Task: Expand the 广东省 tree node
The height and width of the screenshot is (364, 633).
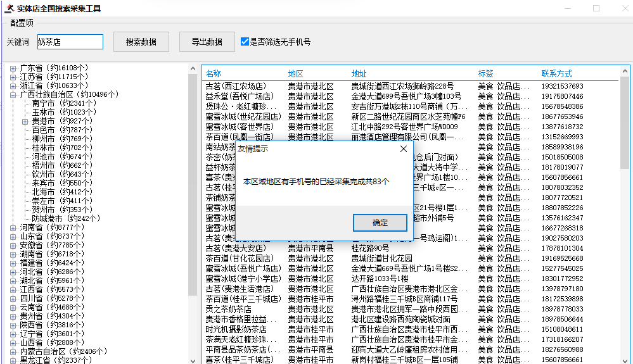Action: 13,68
